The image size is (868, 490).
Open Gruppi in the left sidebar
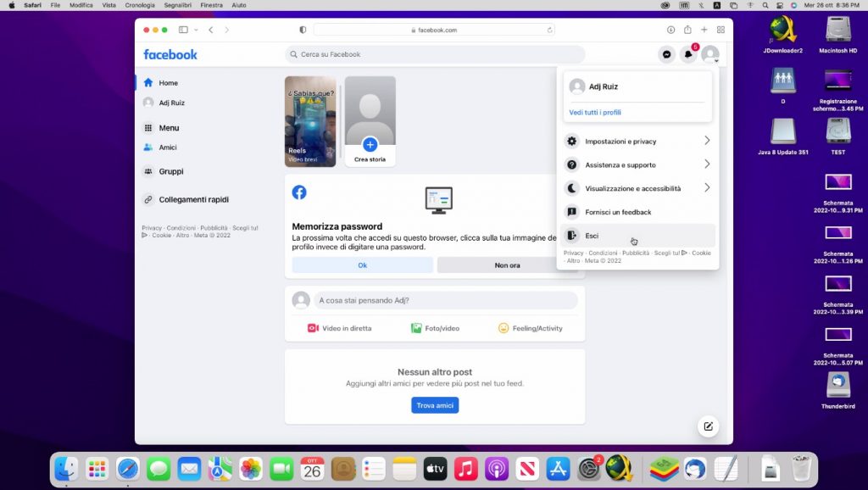[x=170, y=171]
